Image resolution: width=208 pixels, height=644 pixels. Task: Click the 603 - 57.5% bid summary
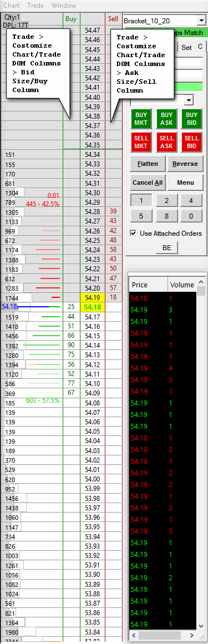[x=43, y=400]
